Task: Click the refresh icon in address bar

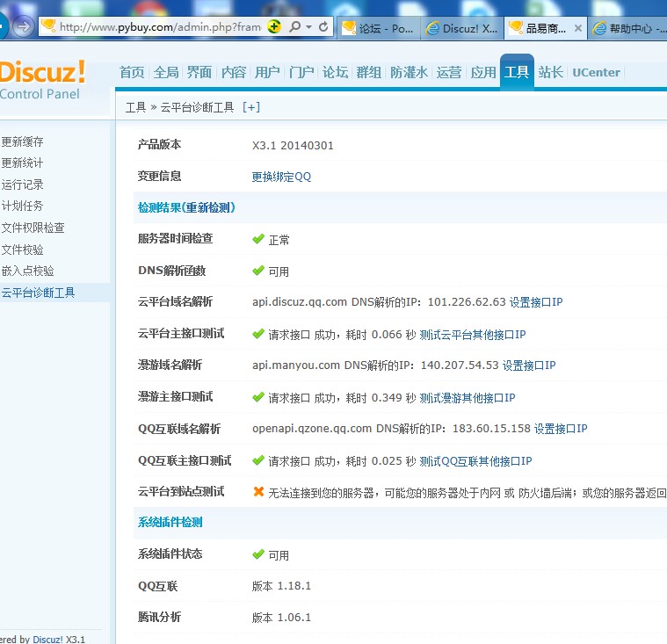Action: 323,27
